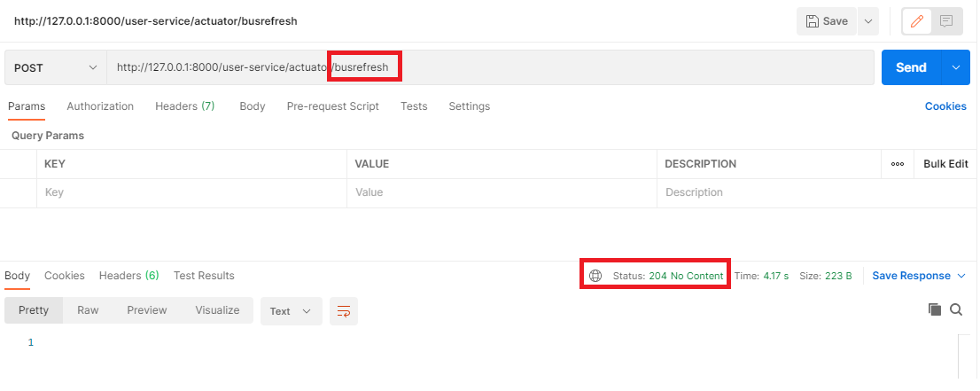Open the request Headers (7) tab
The width and height of the screenshot is (980, 391).
[185, 106]
